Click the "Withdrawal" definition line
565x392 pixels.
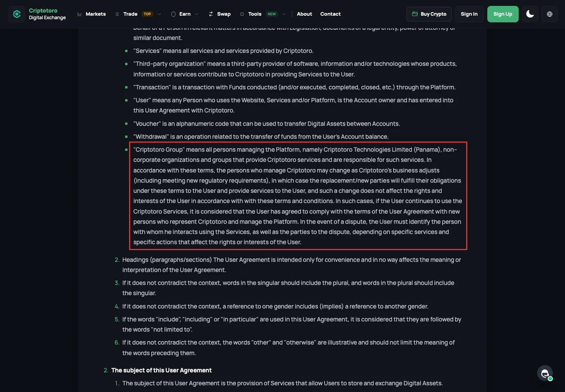click(261, 137)
